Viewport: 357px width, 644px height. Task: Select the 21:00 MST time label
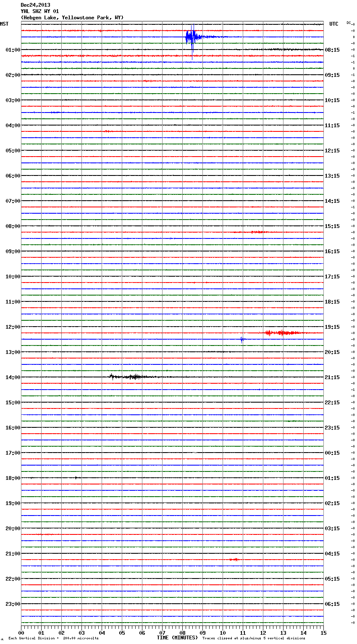[x=13, y=554]
